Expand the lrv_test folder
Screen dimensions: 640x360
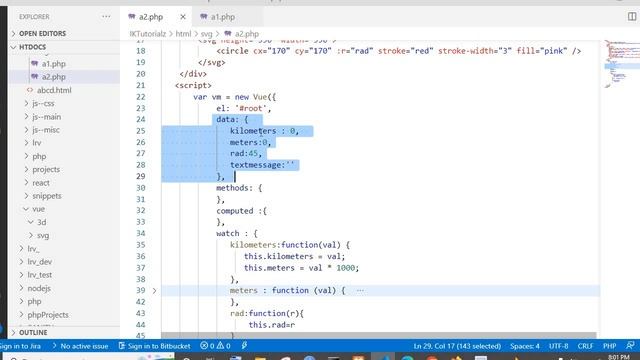[40, 275]
